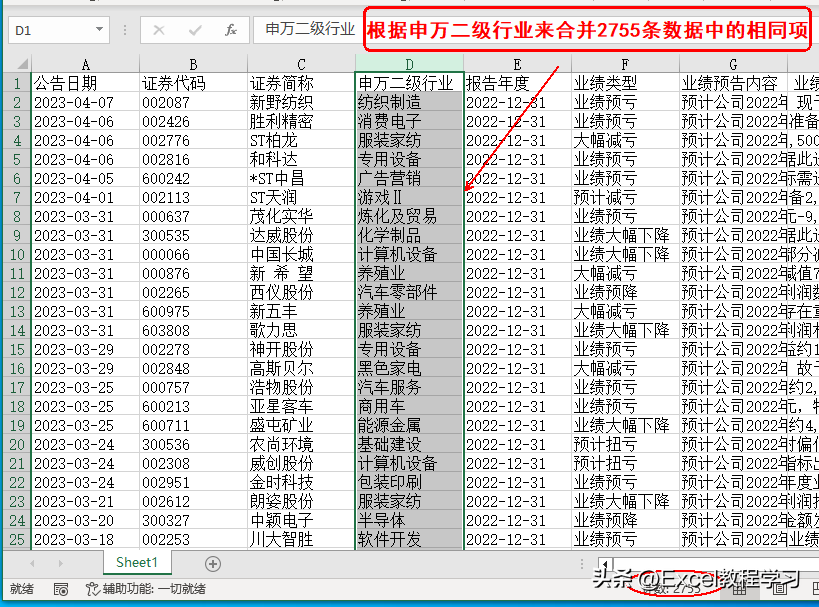This screenshot has width=819, height=607.
Task: Select column A header
Action: pyautogui.click(x=85, y=65)
